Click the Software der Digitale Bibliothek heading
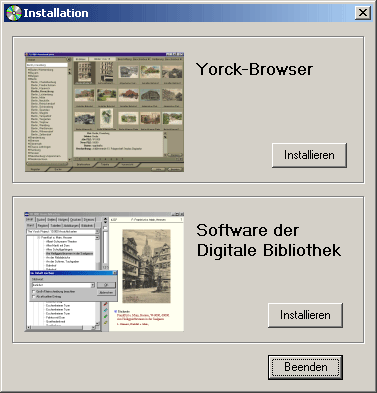 click(269, 240)
